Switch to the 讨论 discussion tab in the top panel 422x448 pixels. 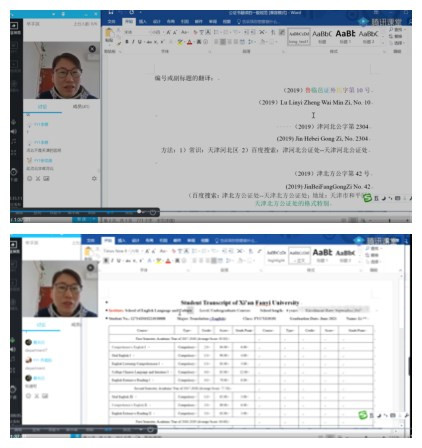click(42, 107)
